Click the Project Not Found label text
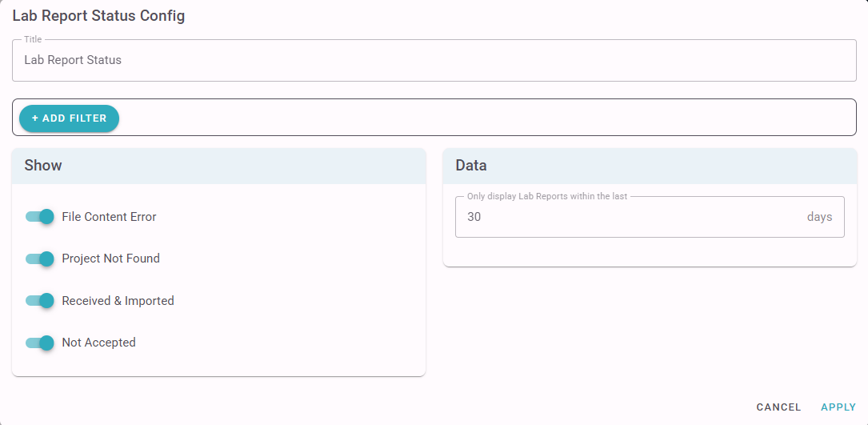 [110, 259]
